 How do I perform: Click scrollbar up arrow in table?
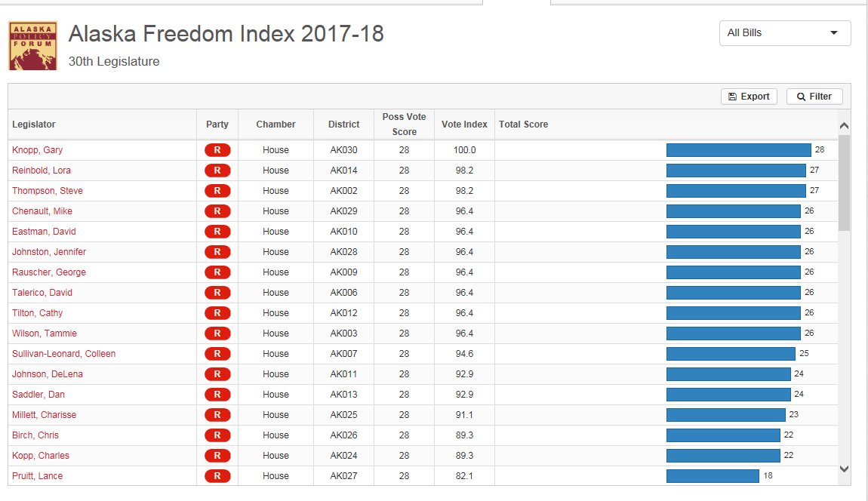844,126
